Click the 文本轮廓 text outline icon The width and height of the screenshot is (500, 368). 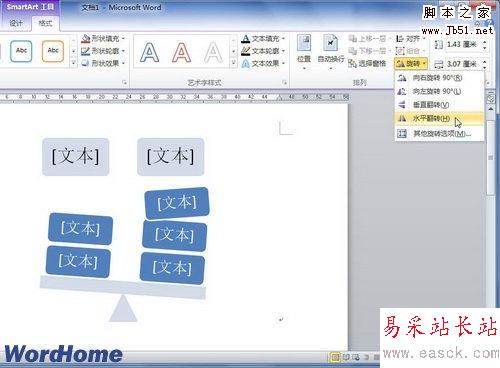click(246, 51)
